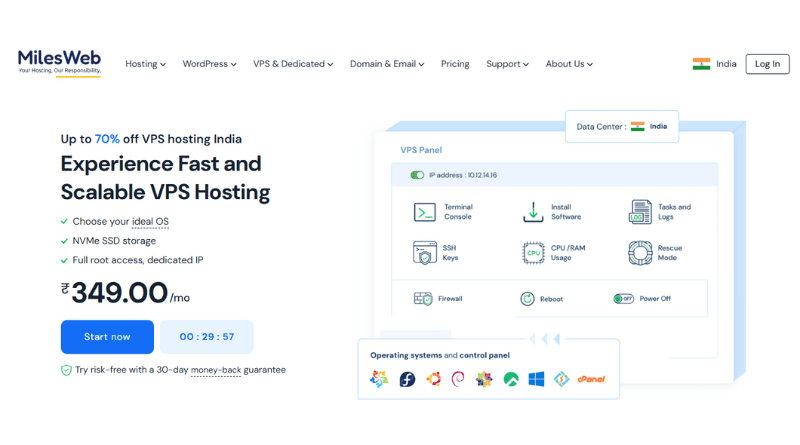Select the diamond-shaped control panel icon
Screen dimensions: 800x445
pyautogui.click(x=561, y=379)
